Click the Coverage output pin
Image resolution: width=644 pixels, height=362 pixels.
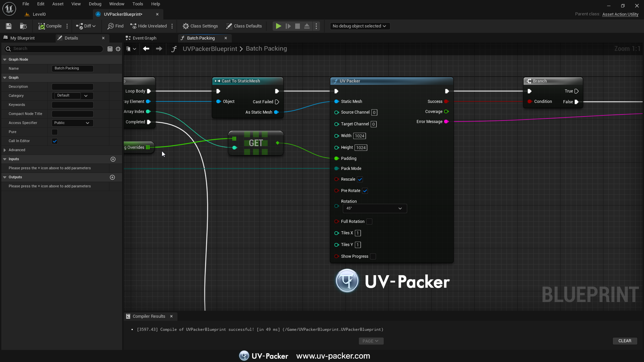click(446, 112)
